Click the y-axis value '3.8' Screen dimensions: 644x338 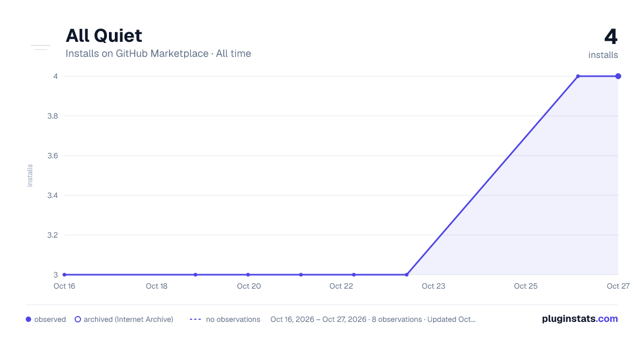coord(53,116)
